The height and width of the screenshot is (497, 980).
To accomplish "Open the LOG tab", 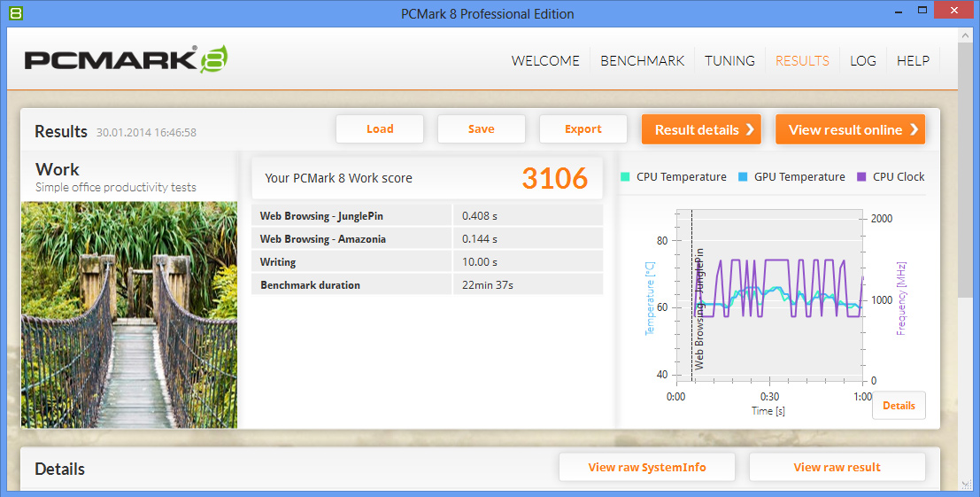I will pos(862,60).
